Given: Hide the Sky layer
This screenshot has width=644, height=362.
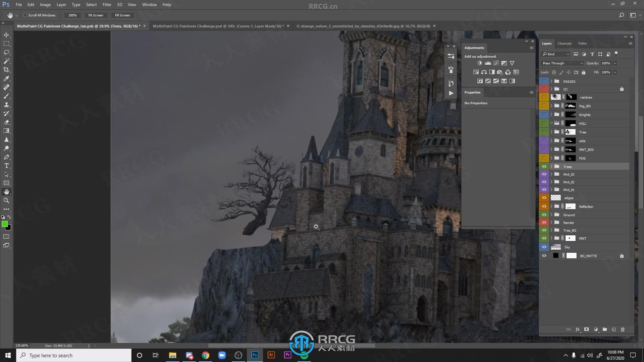Looking at the screenshot, I should 544,247.
